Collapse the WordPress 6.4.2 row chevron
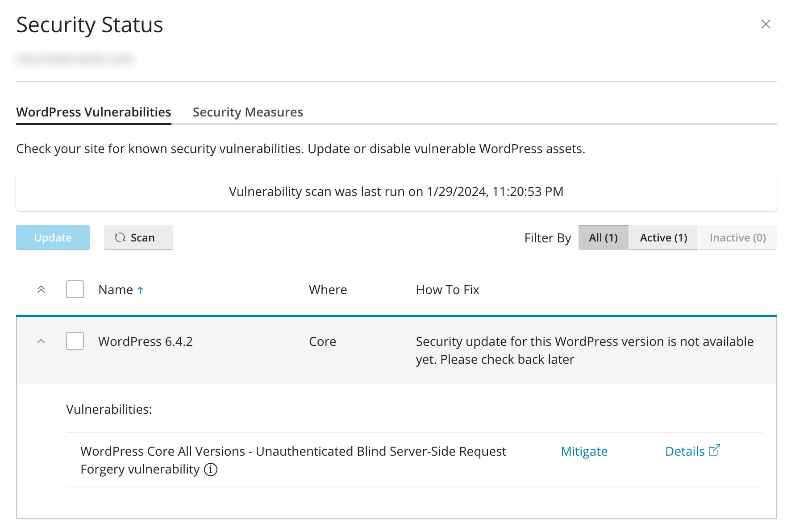This screenshot has width=791, height=532. coord(41,341)
